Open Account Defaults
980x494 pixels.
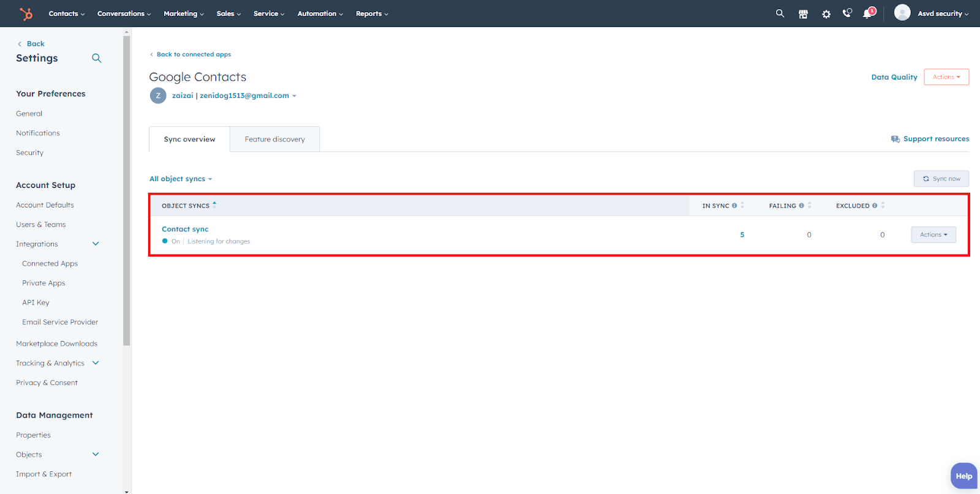click(45, 205)
